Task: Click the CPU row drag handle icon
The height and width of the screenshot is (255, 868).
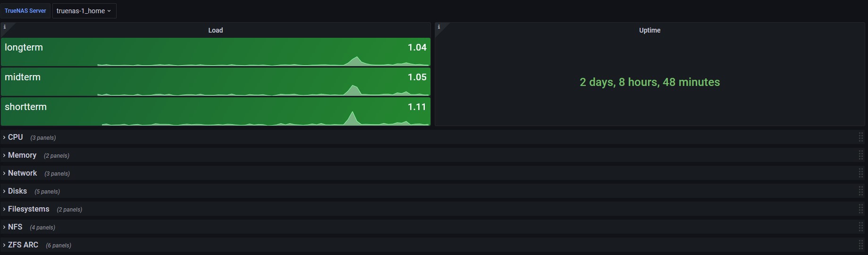Action: 861,137
